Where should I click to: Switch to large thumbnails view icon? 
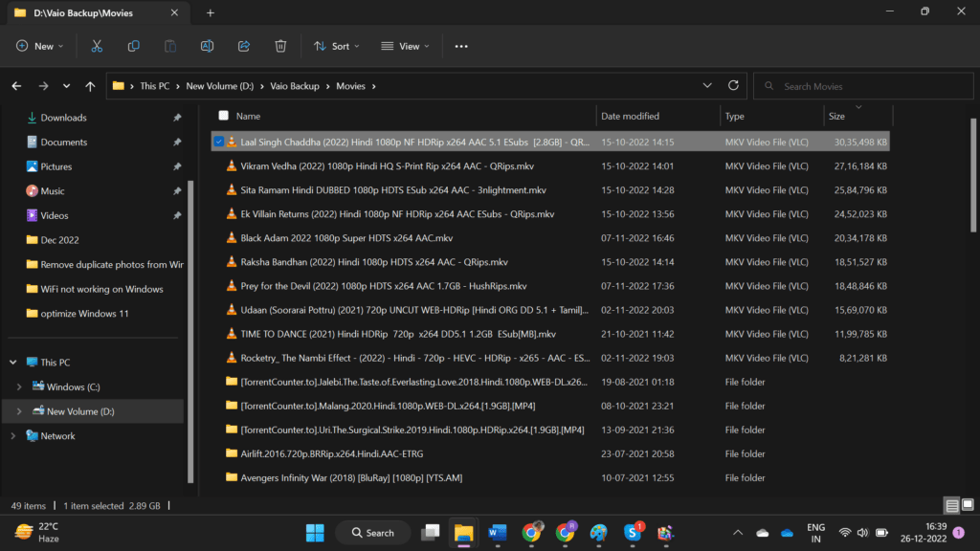coord(968,505)
